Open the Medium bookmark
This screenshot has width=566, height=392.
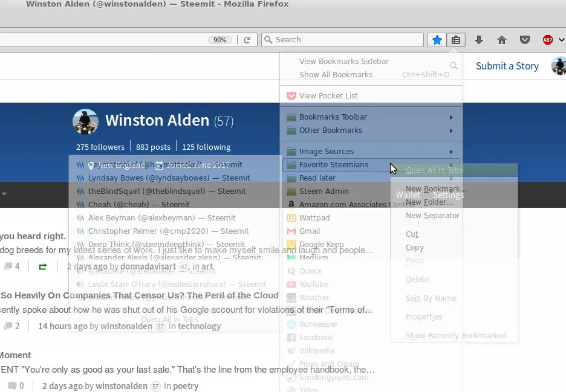[371, 257]
